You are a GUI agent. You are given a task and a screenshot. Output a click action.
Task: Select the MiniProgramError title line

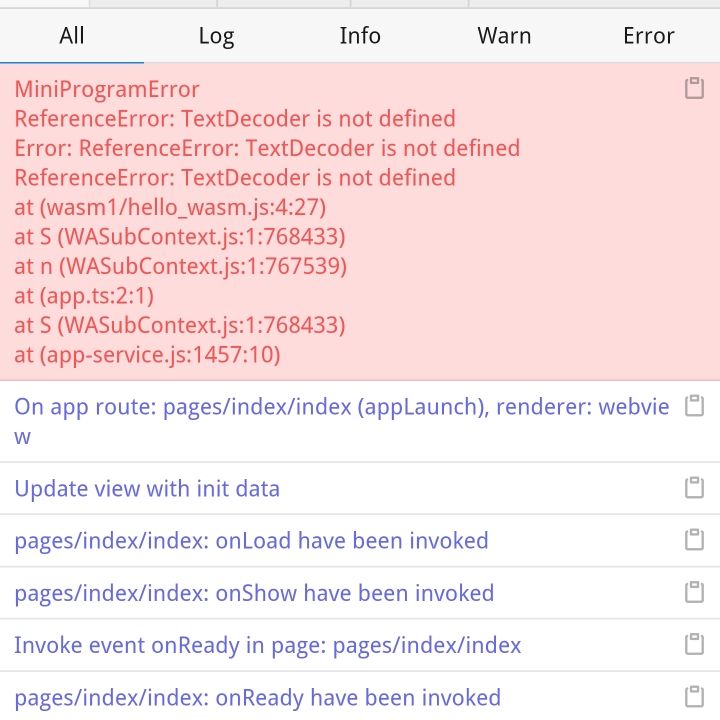[107, 89]
